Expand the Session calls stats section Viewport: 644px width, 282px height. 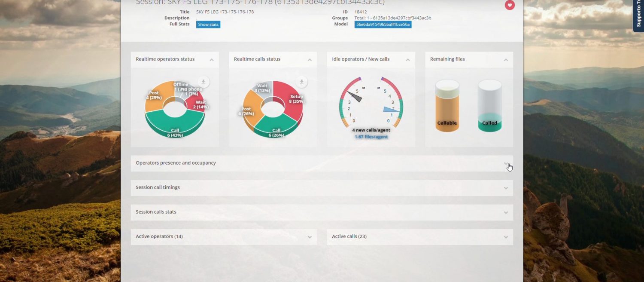(x=506, y=212)
